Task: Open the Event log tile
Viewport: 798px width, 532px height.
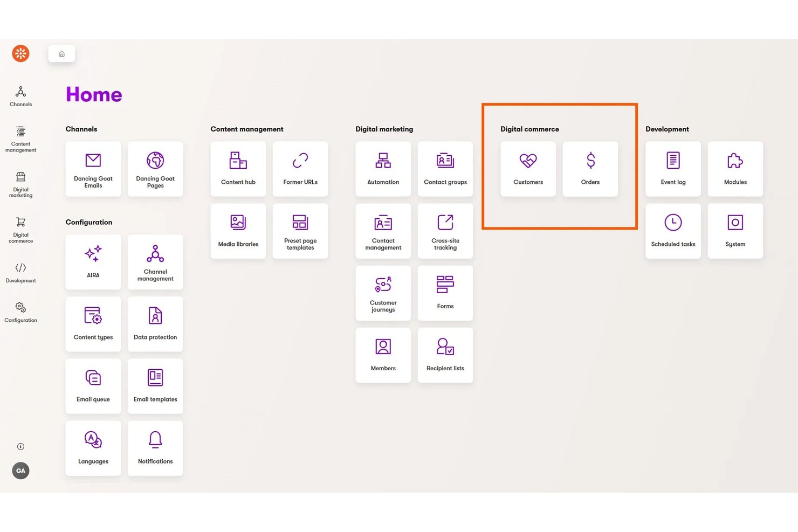Action: coord(673,169)
